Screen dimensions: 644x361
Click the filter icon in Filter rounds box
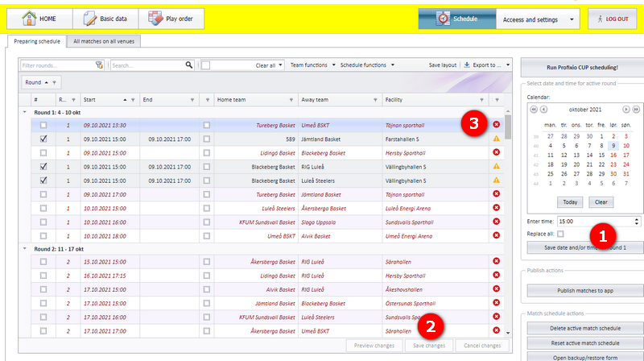(x=99, y=65)
